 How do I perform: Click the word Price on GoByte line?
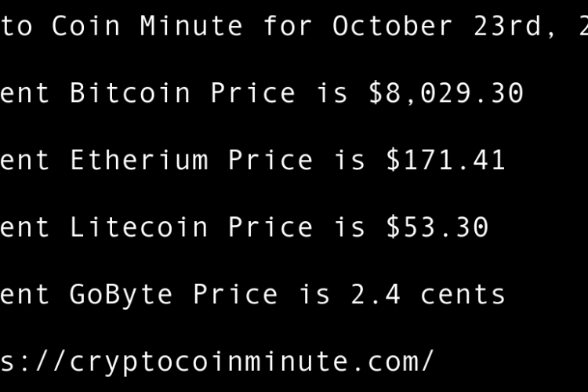235,295
